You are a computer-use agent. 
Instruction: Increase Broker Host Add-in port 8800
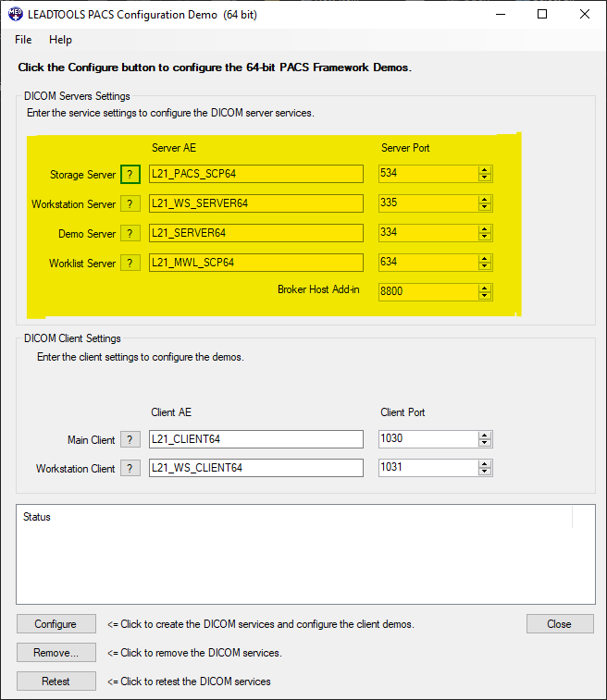coord(485,289)
